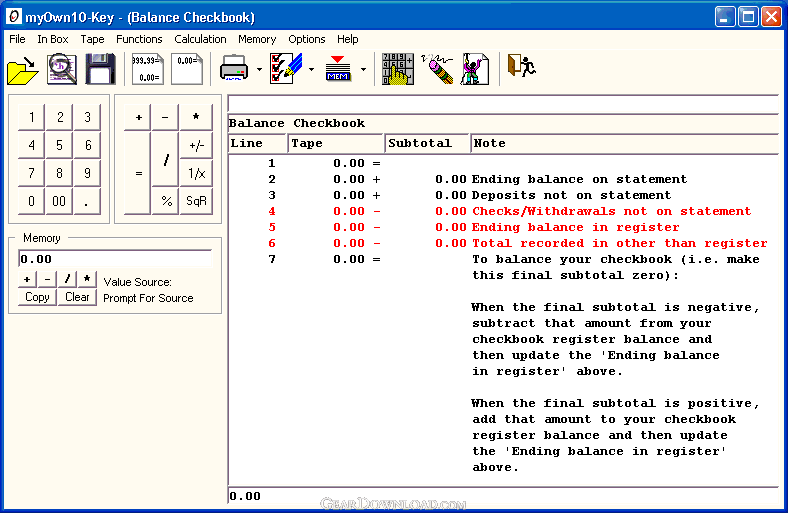788x513 pixels.
Task: Click the pencil eraser toolbar icon
Action: coord(438,69)
